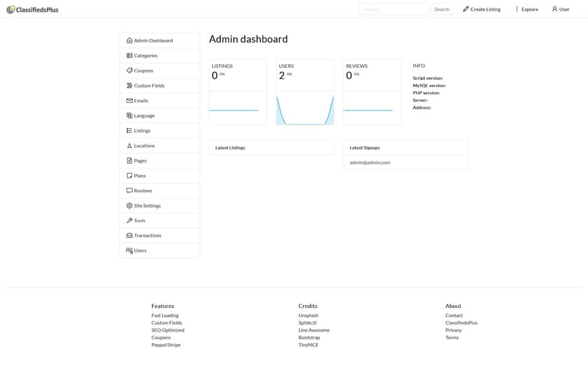Click the gear icon beside Site Settings
The height and width of the screenshot is (368, 588).
tap(129, 206)
